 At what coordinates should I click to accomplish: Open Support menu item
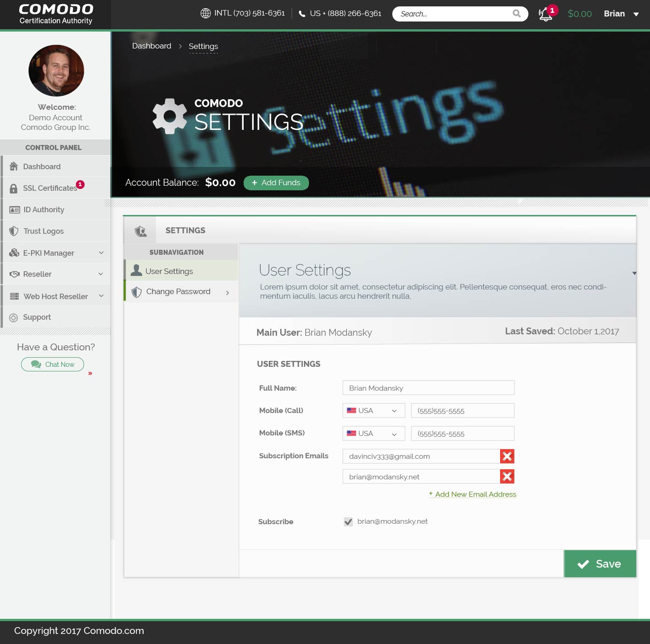56,317
